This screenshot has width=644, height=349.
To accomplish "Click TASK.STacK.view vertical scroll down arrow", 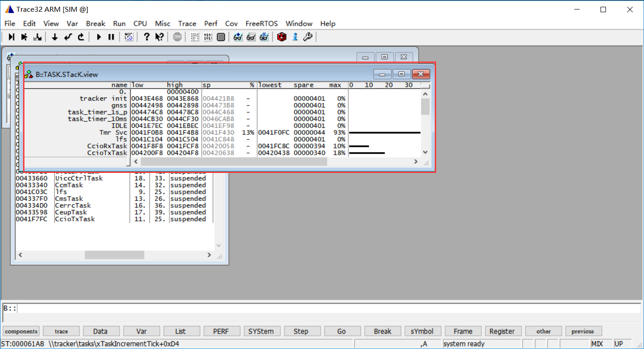I will pos(425,153).
